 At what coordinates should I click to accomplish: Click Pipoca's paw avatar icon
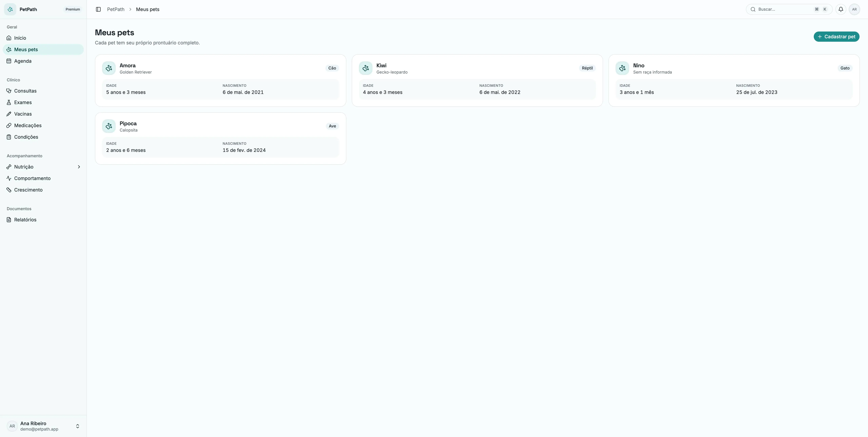click(x=109, y=126)
